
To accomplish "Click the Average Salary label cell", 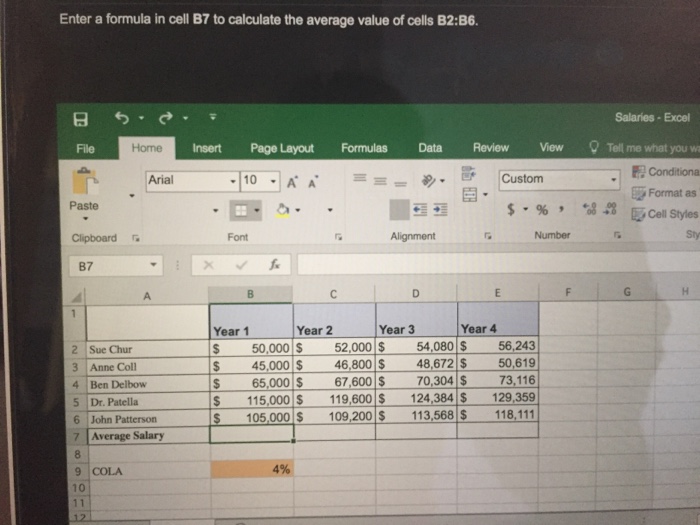I will 148,436.
